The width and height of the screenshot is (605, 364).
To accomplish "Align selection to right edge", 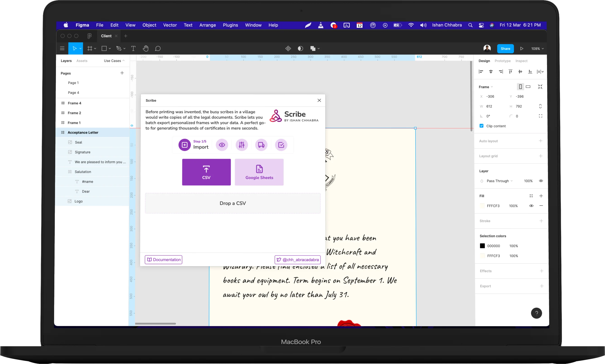I will click(501, 72).
